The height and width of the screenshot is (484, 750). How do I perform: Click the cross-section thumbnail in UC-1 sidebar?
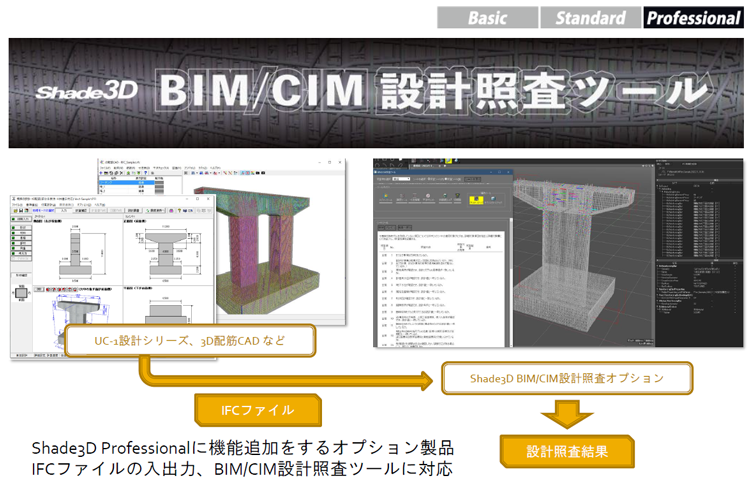(x=22, y=293)
